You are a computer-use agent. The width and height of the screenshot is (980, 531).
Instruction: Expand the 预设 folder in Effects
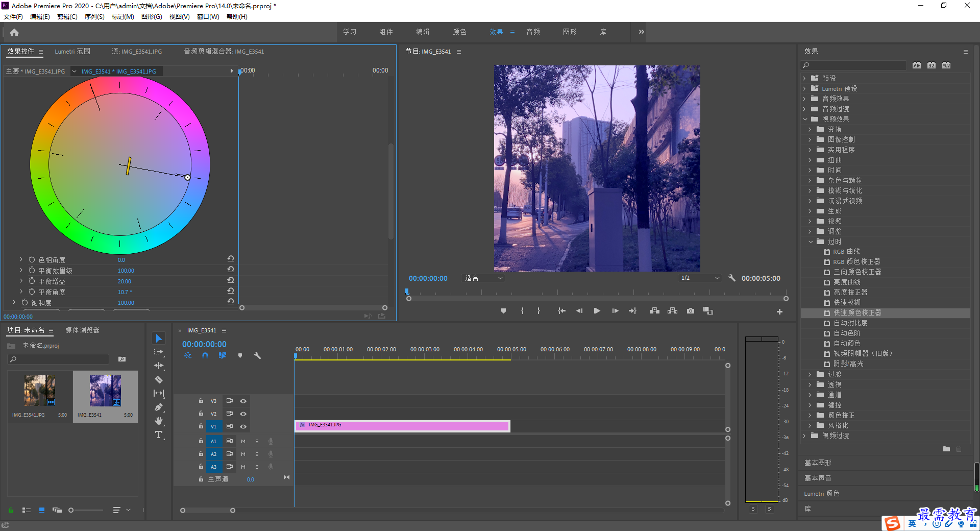[x=804, y=78]
